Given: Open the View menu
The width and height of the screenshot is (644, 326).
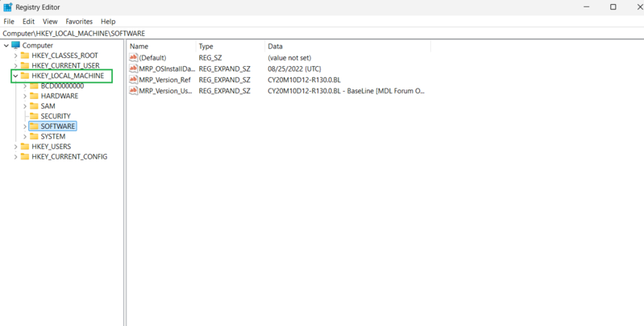Looking at the screenshot, I should (x=50, y=22).
